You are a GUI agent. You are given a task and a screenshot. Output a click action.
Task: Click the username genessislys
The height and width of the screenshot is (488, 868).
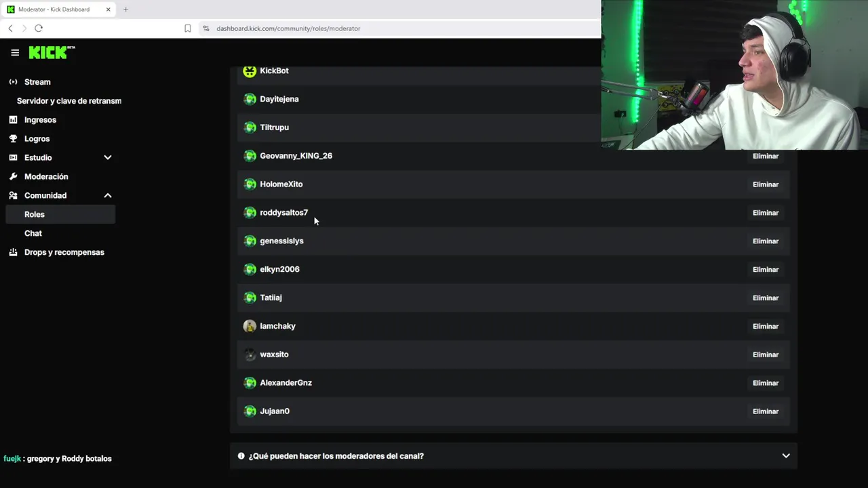tap(281, 241)
